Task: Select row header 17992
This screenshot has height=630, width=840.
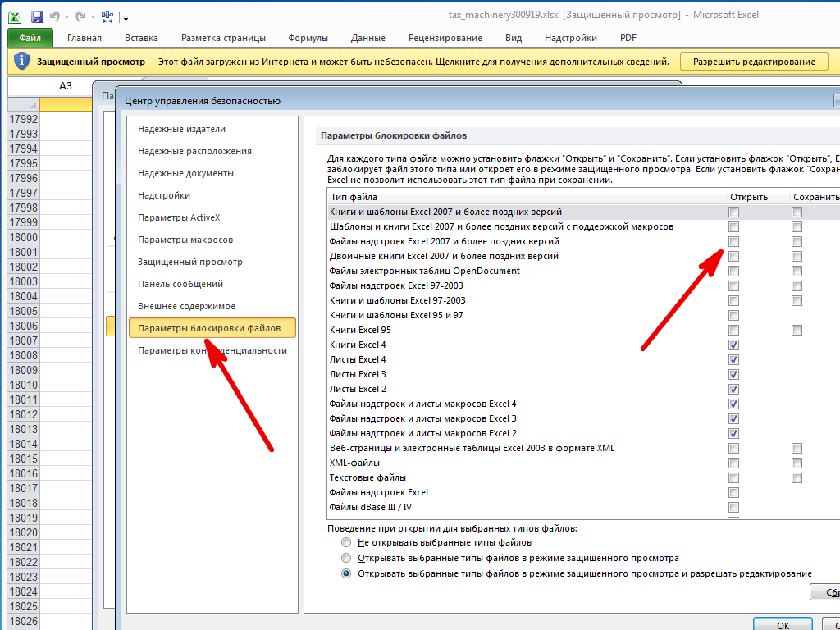Action: [x=24, y=119]
